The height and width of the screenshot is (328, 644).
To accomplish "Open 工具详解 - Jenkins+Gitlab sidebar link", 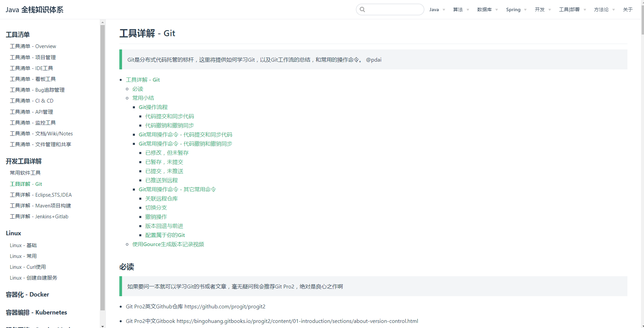I will click(x=39, y=216).
